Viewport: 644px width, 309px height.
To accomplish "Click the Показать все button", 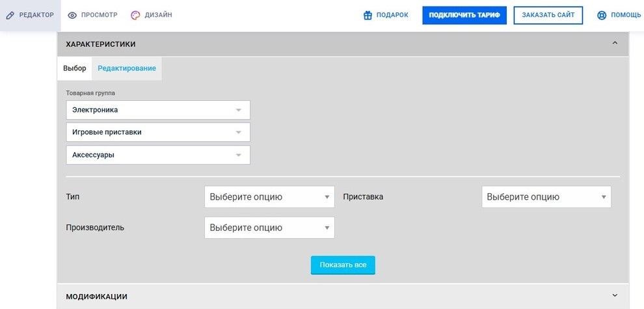I will (x=343, y=265).
